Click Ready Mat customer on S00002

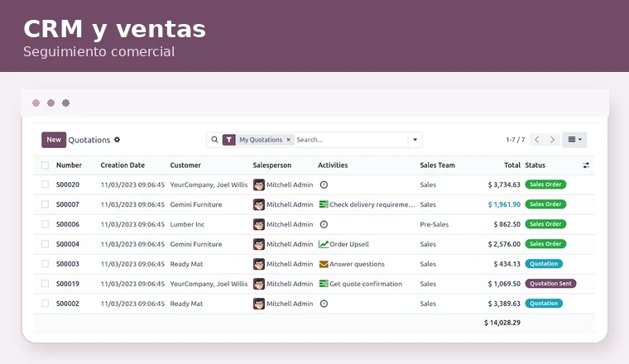click(186, 304)
